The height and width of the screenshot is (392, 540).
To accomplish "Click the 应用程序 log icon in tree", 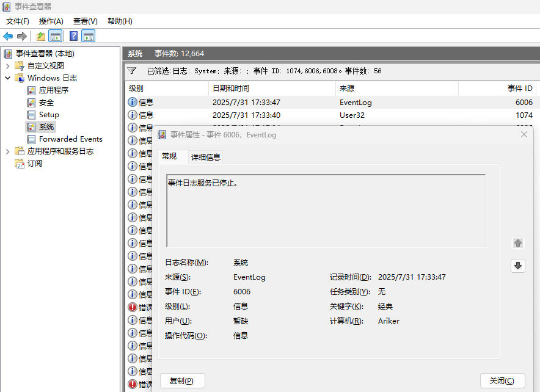I will [x=31, y=90].
